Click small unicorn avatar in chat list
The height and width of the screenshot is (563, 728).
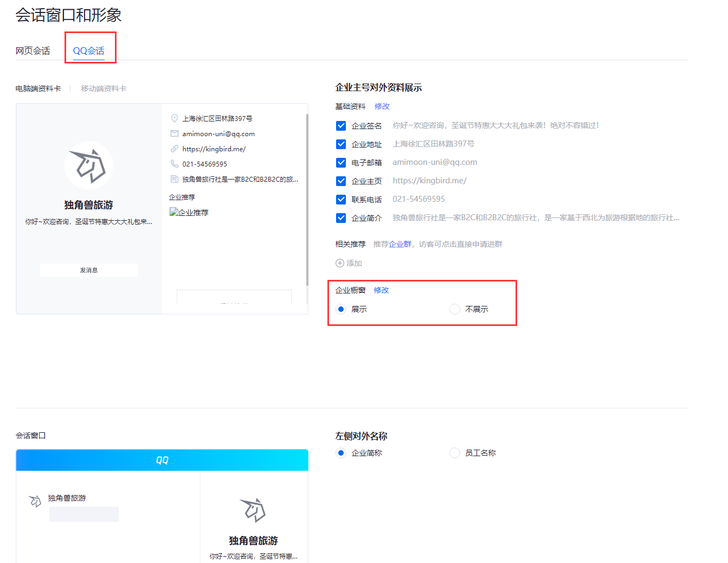35,501
